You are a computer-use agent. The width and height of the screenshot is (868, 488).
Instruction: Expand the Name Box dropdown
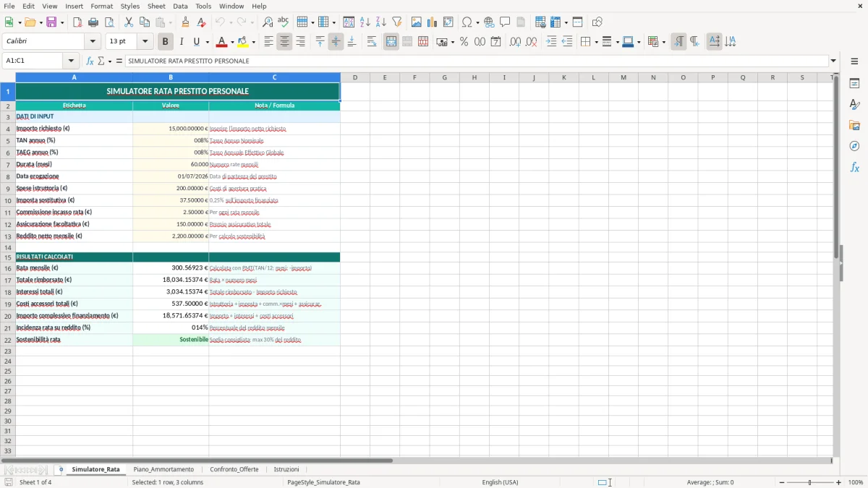point(70,61)
